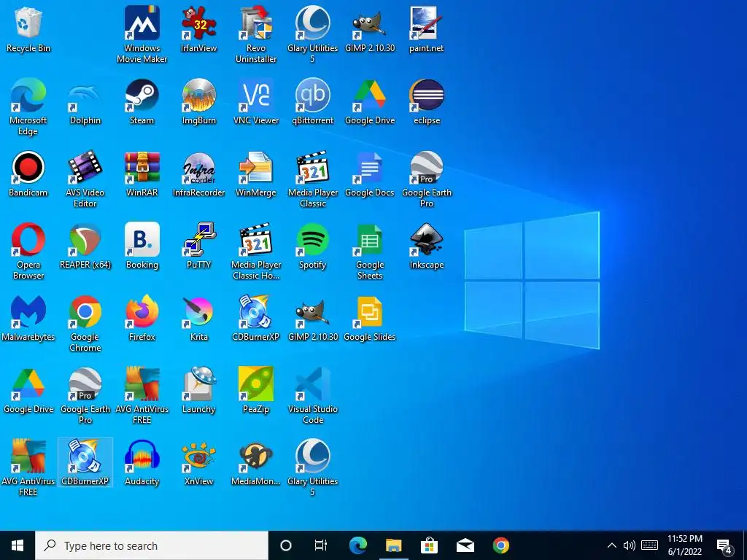The image size is (747, 560).
Task: Select the REAPER (x64) shortcut
Action: click(85, 246)
